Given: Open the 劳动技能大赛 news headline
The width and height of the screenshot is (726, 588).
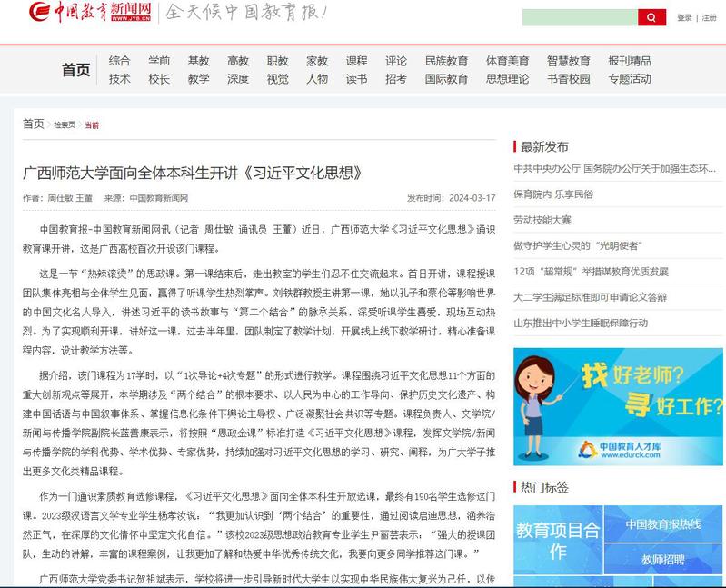Looking at the screenshot, I should [542, 220].
